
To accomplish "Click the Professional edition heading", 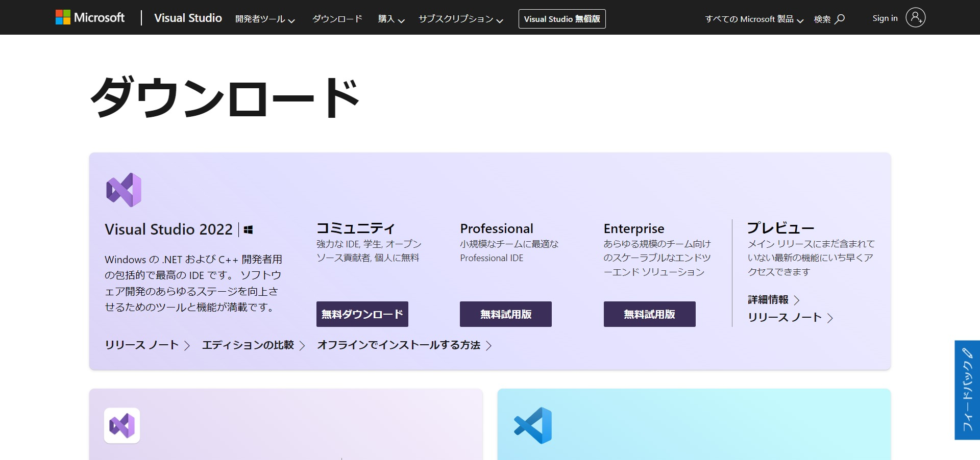I will tap(497, 228).
